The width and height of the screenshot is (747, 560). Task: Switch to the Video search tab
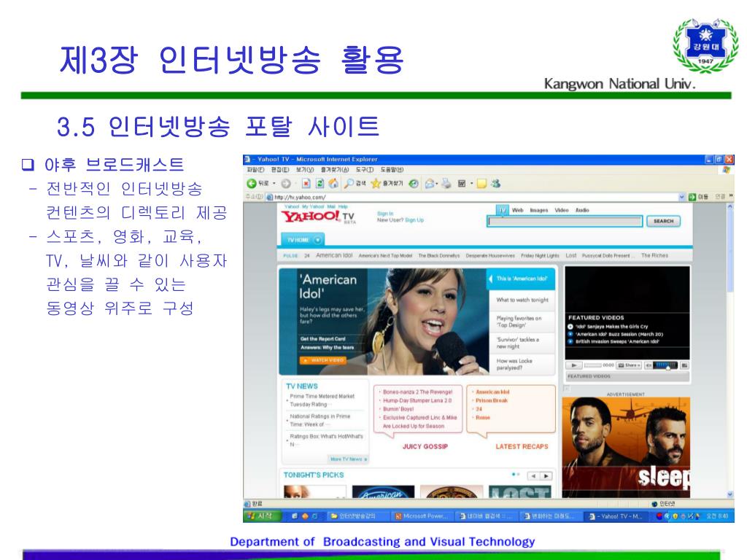(x=562, y=210)
